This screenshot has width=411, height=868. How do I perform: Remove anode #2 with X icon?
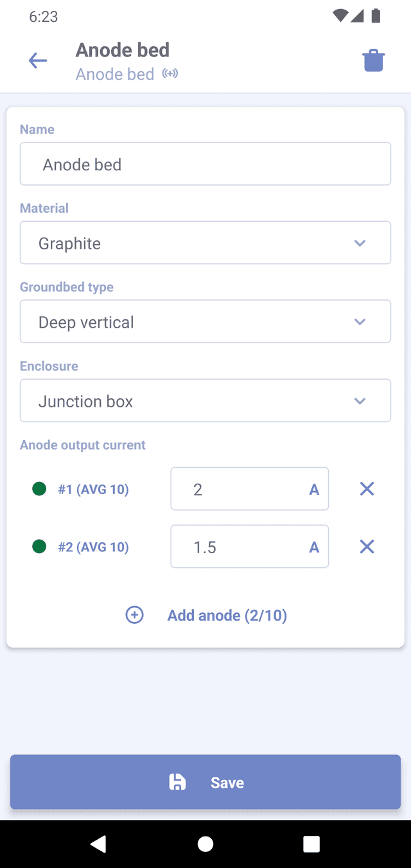tap(367, 547)
